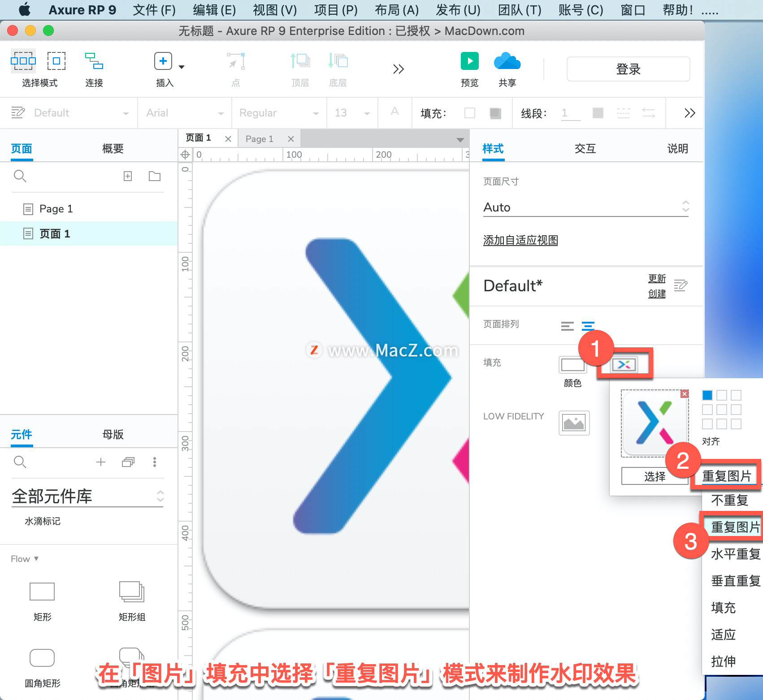Screen dimensions: 763x700
Task: Expand more style toolbar options
Action: click(689, 113)
